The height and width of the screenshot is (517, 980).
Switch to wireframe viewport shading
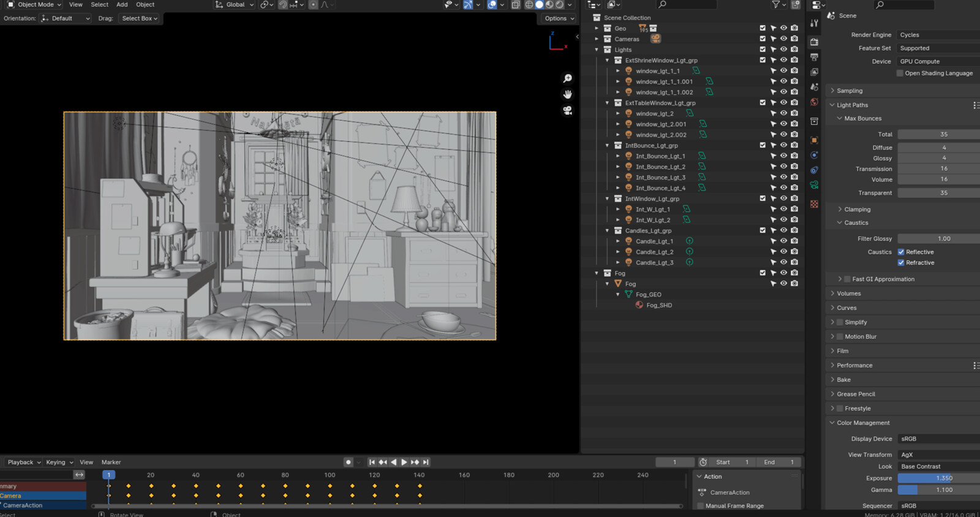point(529,4)
